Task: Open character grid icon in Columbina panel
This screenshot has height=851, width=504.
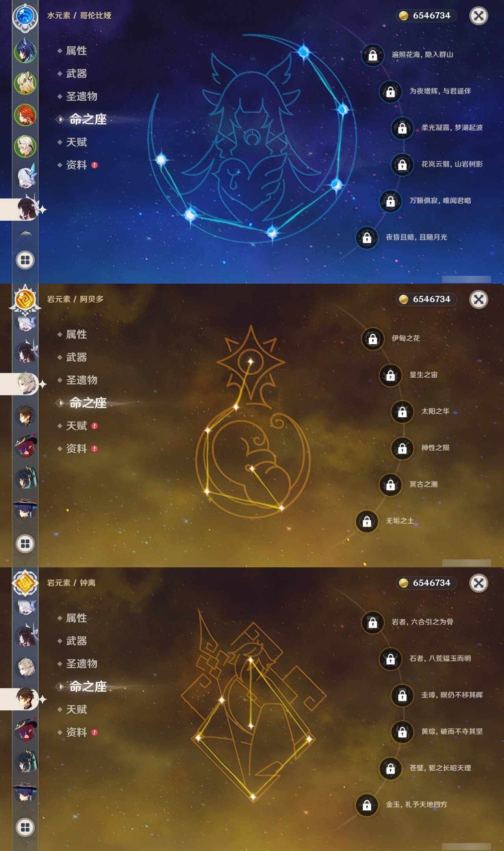Action: click(x=25, y=260)
